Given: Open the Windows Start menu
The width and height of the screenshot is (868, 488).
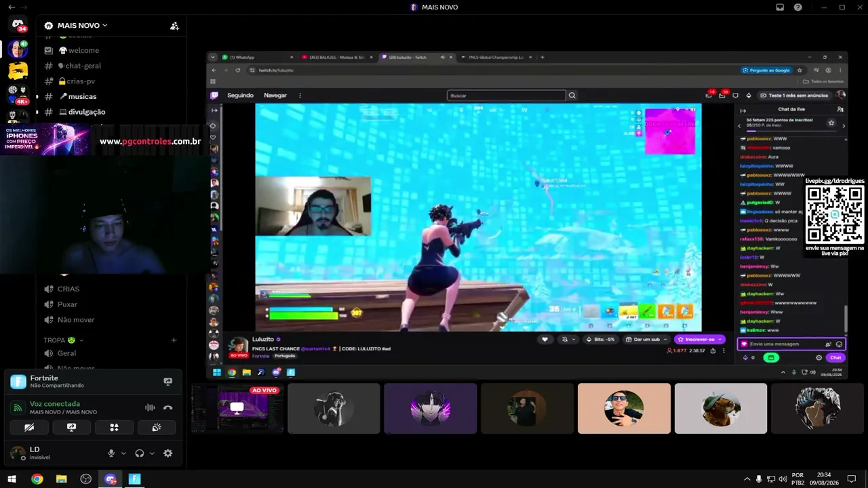Looking at the screenshot, I should (x=12, y=479).
